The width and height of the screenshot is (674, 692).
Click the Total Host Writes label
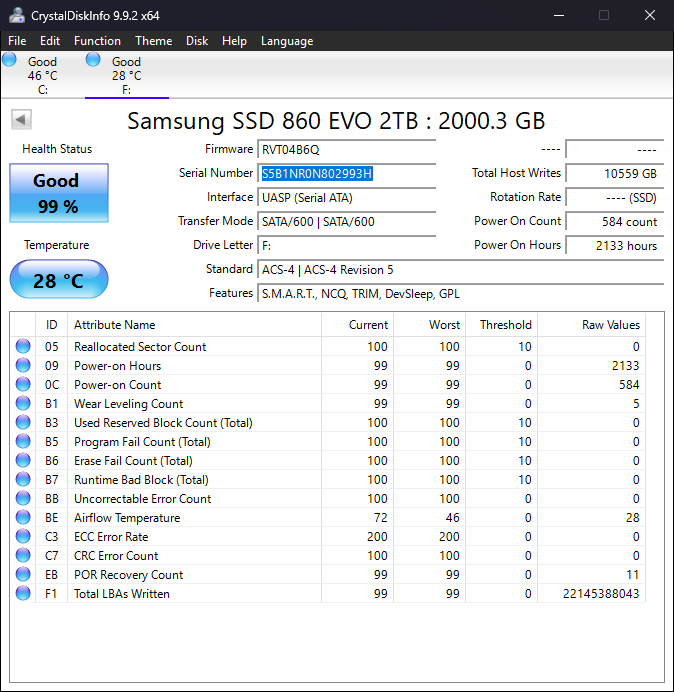pyautogui.click(x=516, y=173)
